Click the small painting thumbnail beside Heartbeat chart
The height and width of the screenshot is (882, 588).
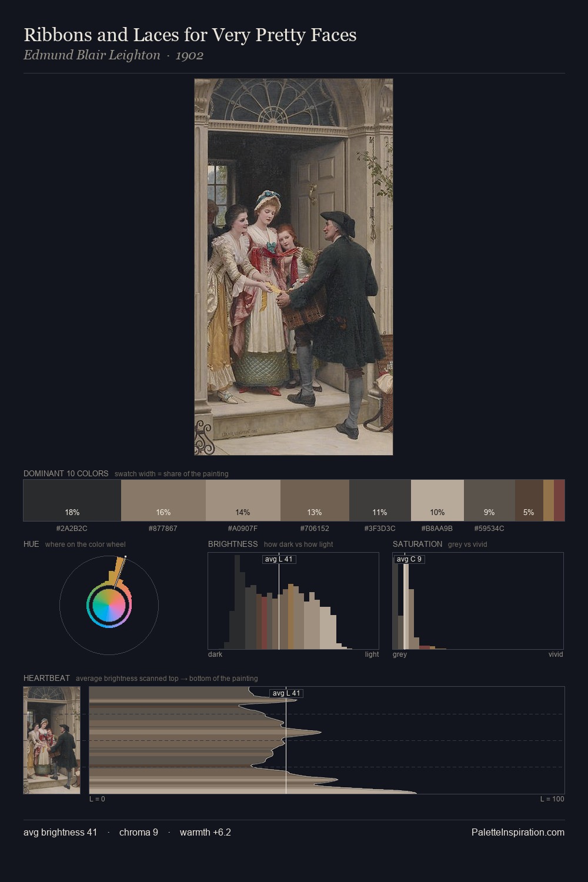(x=52, y=740)
